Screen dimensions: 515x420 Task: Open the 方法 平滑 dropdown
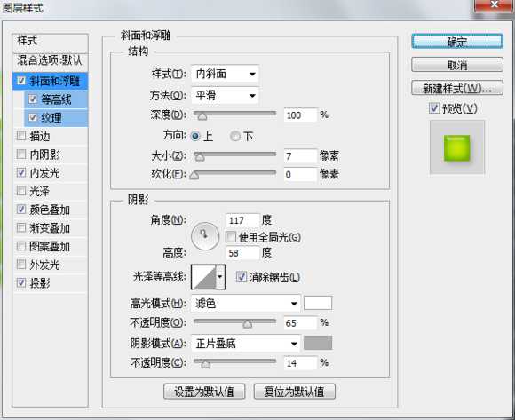tap(225, 96)
